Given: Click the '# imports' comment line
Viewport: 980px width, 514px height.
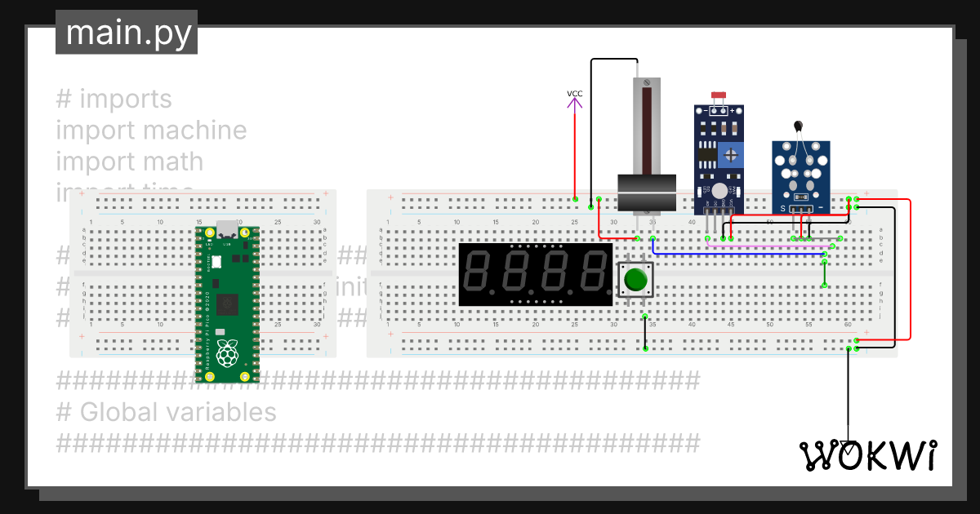Looking at the screenshot, I should click(114, 99).
